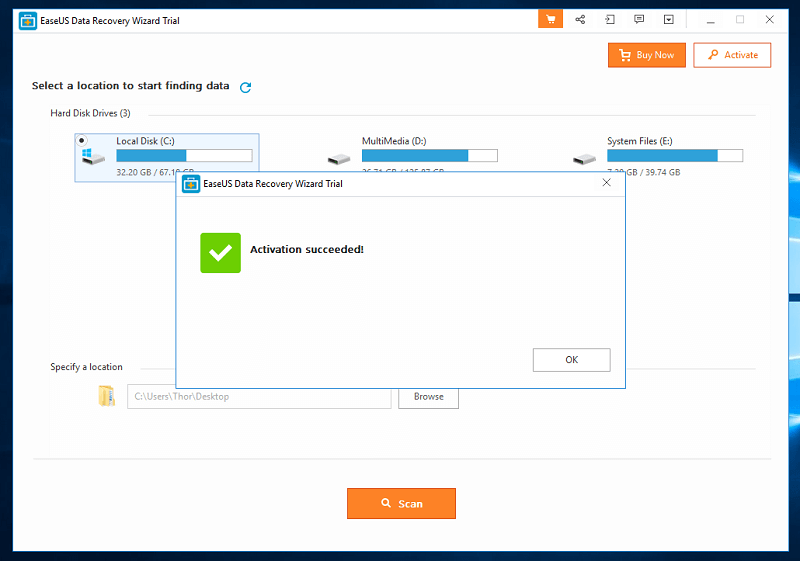Click the Specify a location label

tap(86, 367)
